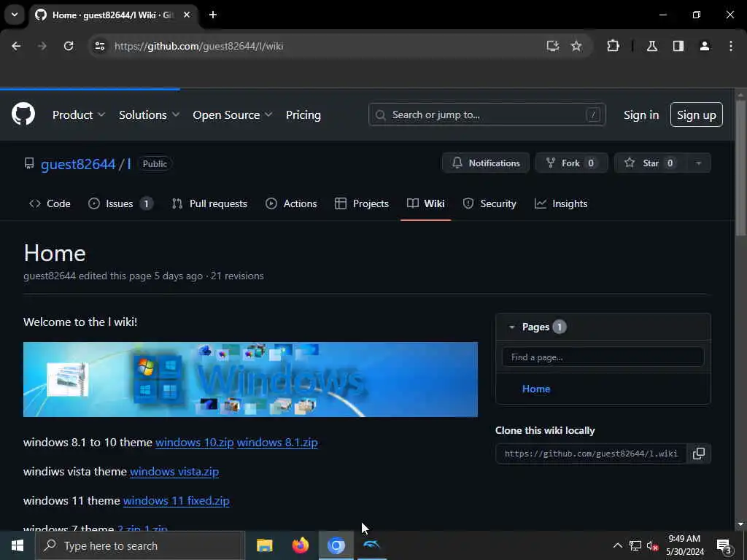This screenshot has width=747, height=560.
Task: Click the Notifications button
Action: click(x=485, y=163)
